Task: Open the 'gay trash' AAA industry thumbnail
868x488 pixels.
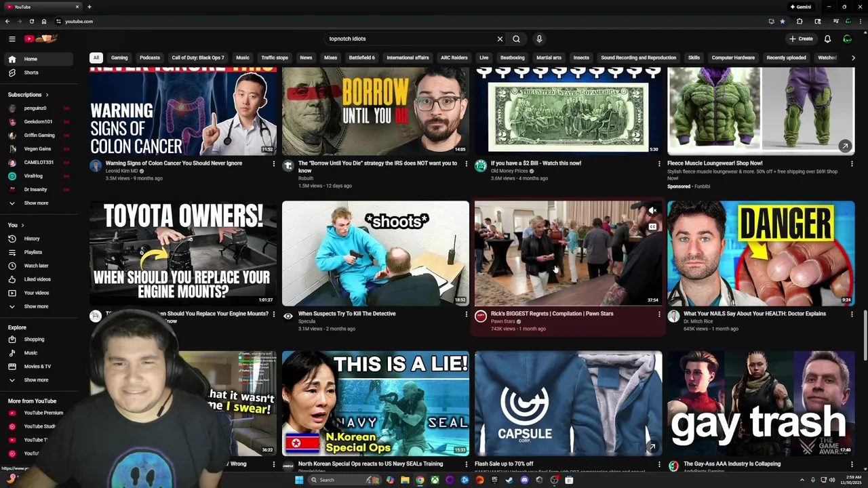Action: pos(761,403)
